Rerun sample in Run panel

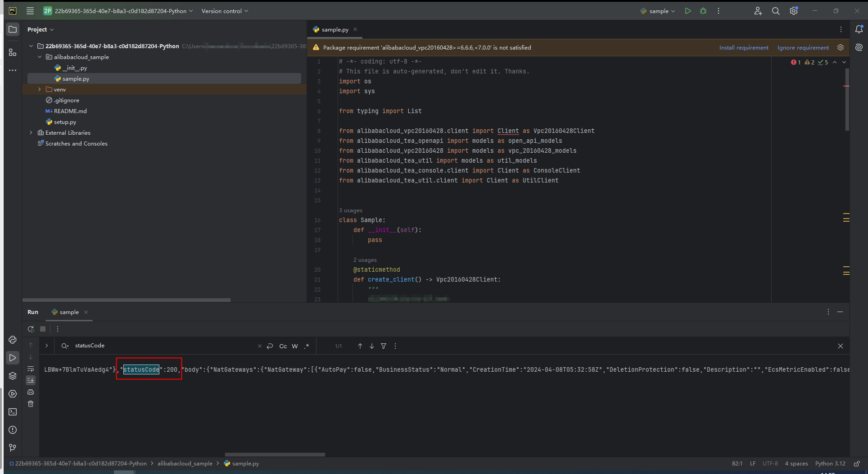coord(31,329)
